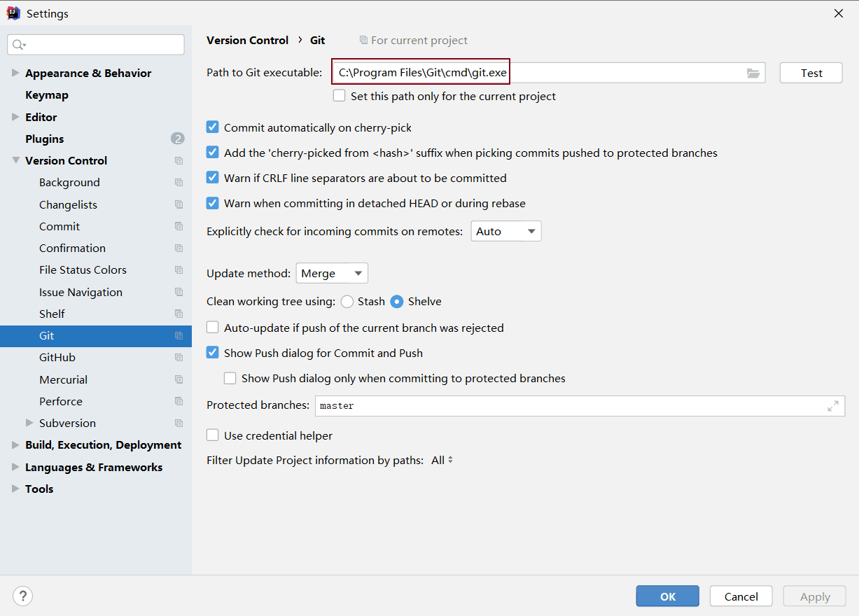Click the Plugins update badge showing 2
Screen dimensions: 859x616
tap(178, 139)
